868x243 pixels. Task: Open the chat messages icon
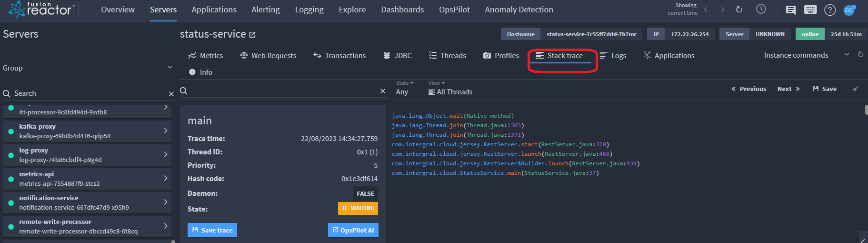(x=790, y=10)
